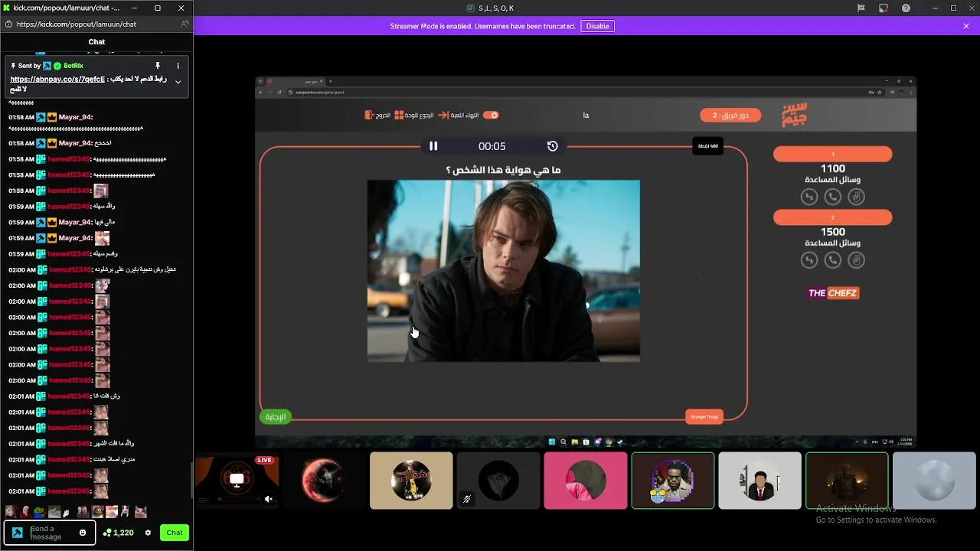Click Windows Start in shared screen taskbar
The image size is (980, 551).
[x=551, y=442]
